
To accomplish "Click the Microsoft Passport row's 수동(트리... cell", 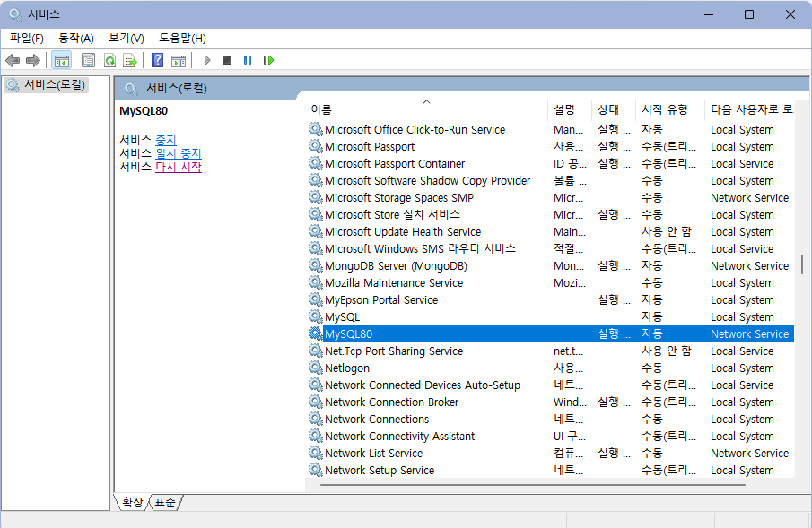I will click(x=668, y=146).
